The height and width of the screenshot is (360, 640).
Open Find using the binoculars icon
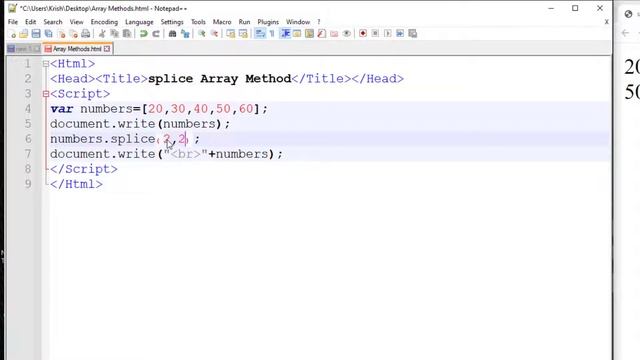[172, 34]
